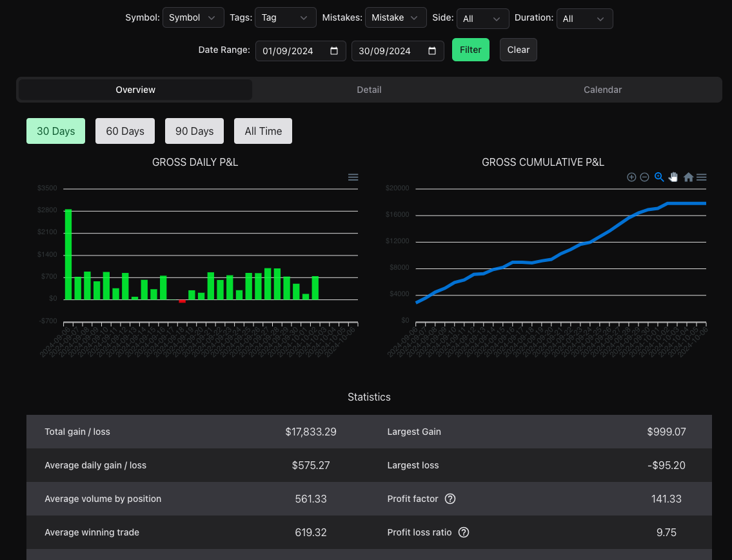Open Gross Daily P&L chart menu
Image resolution: width=732 pixels, height=560 pixels.
coord(353,177)
